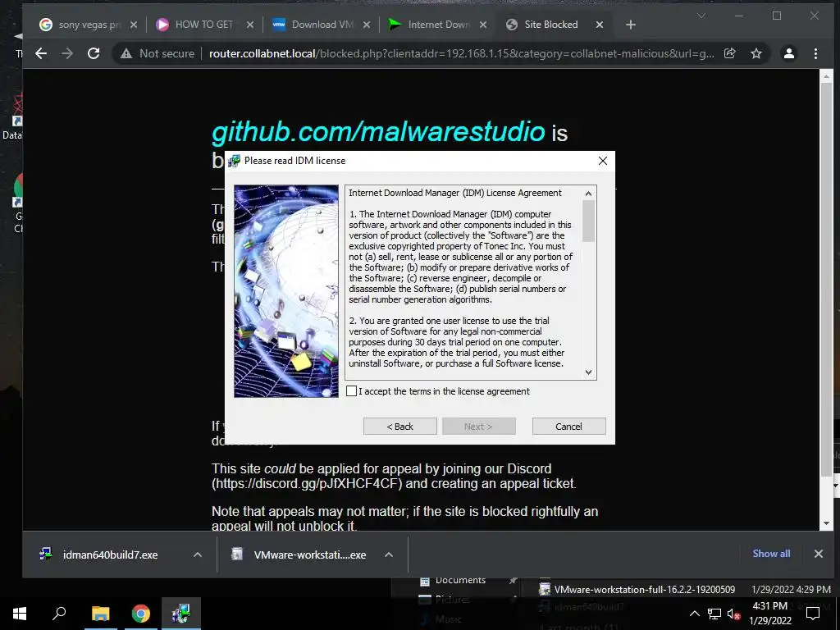Close the Site Blocked tab

pos(600,25)
